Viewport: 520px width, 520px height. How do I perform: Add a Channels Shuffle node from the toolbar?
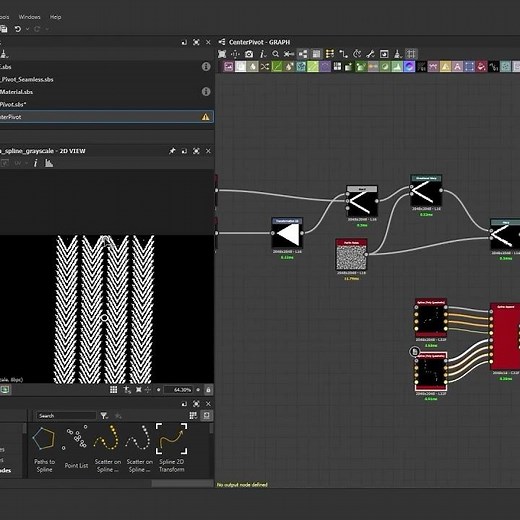(x=265, y=67)
